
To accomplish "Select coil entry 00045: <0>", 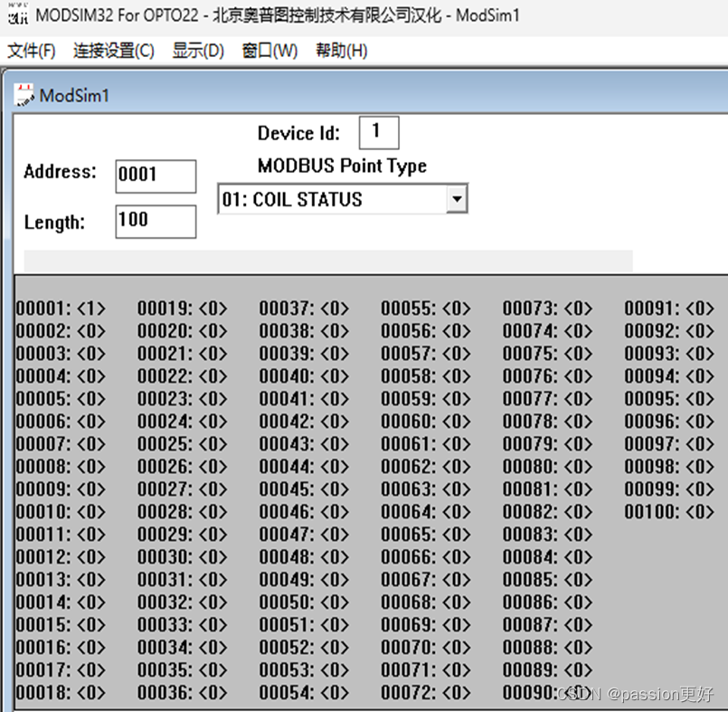I will click(304, 489).
